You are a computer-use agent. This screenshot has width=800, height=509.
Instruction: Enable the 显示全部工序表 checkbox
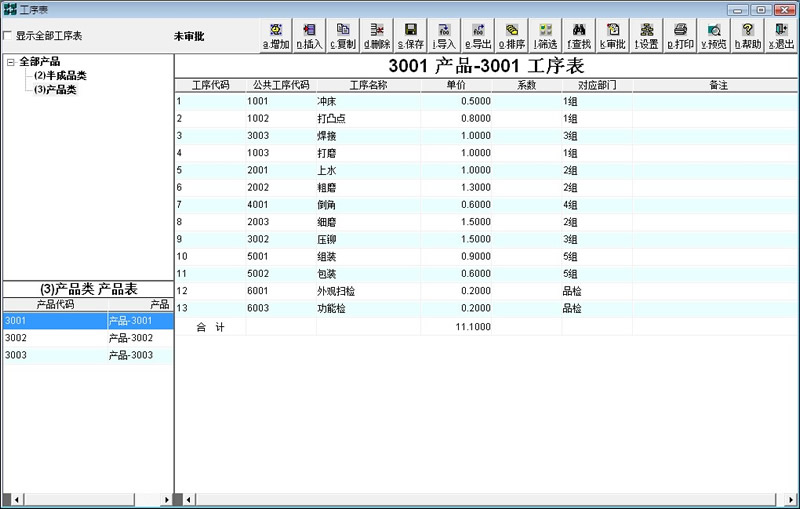click(9, 36)
